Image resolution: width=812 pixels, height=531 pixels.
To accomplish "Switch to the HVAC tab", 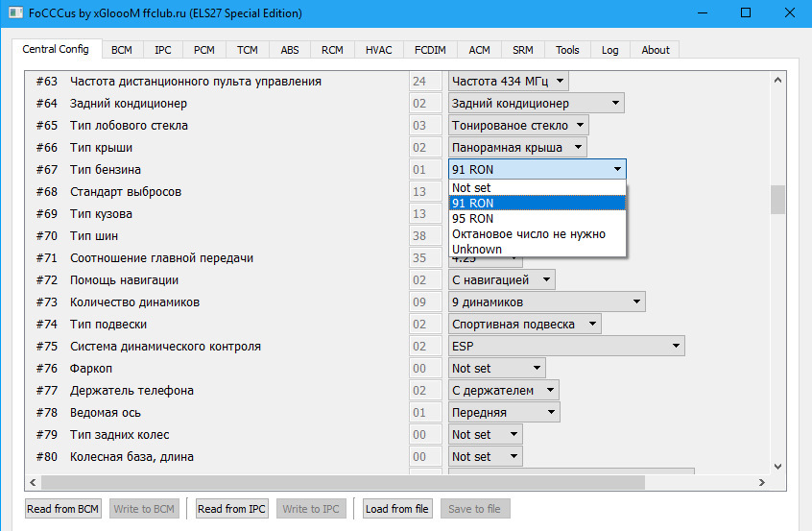I will pyautogui.click(x=378, y=50).
